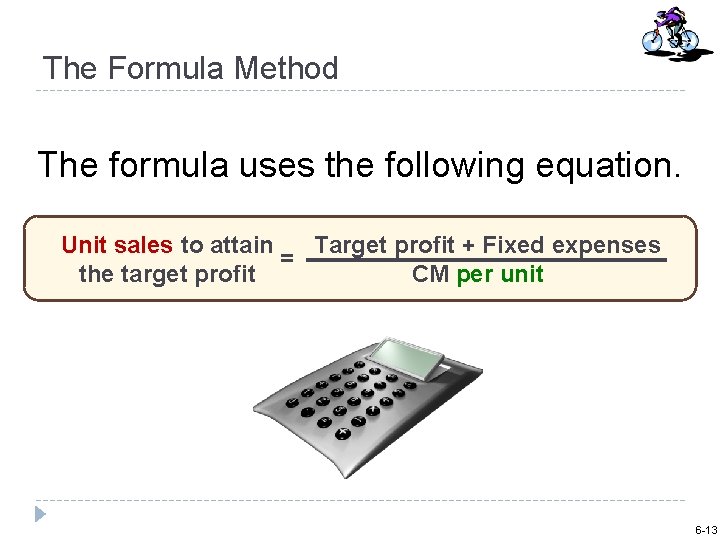This screenshot has height=540, width=720.
Task: Click 'CM' in the denominator
Action: tap(431, 274)
